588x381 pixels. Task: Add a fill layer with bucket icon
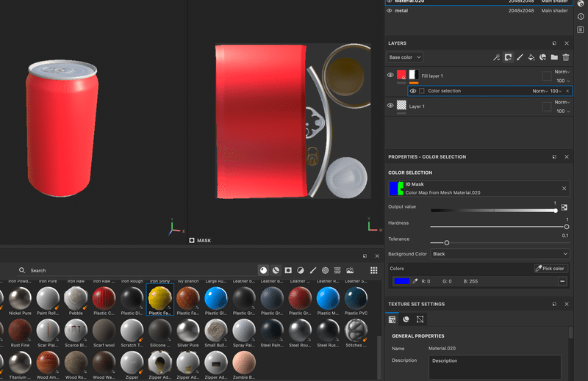(x=531, y=57)
